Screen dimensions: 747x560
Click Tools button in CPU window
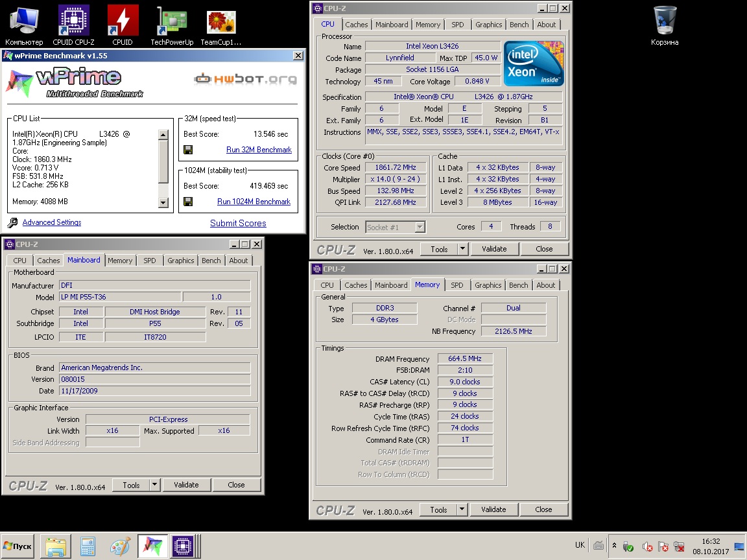tap(439, 249)
